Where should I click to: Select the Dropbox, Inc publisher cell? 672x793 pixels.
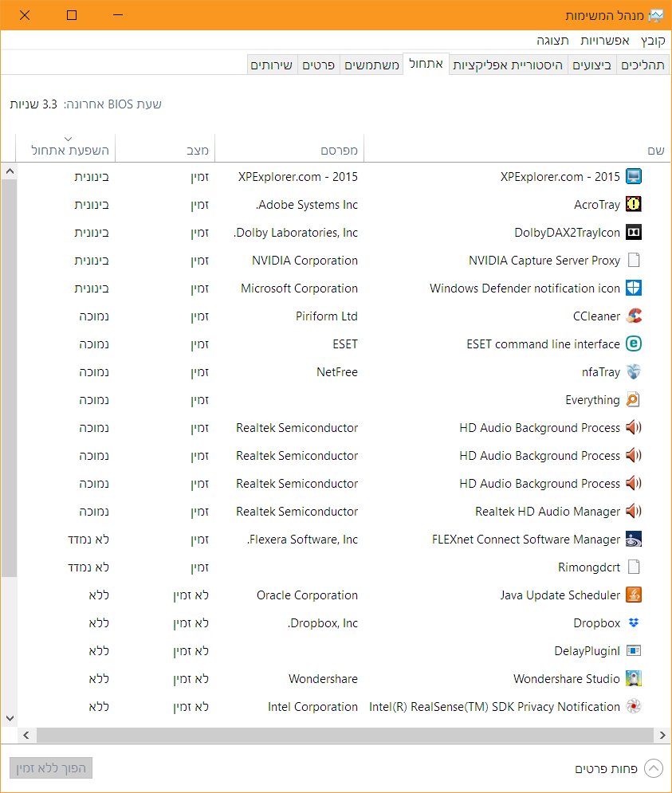(x=322, y=622)
